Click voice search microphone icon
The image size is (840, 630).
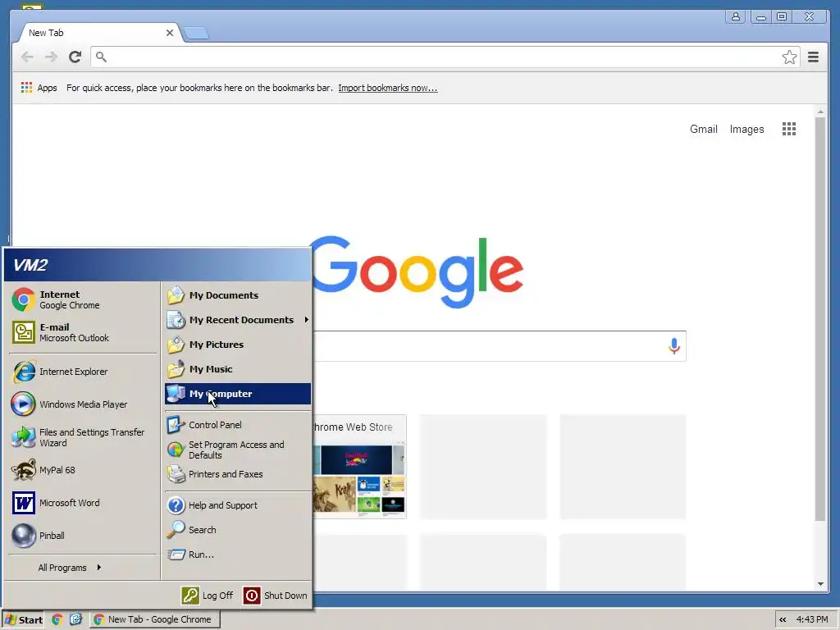pos(674,346)
